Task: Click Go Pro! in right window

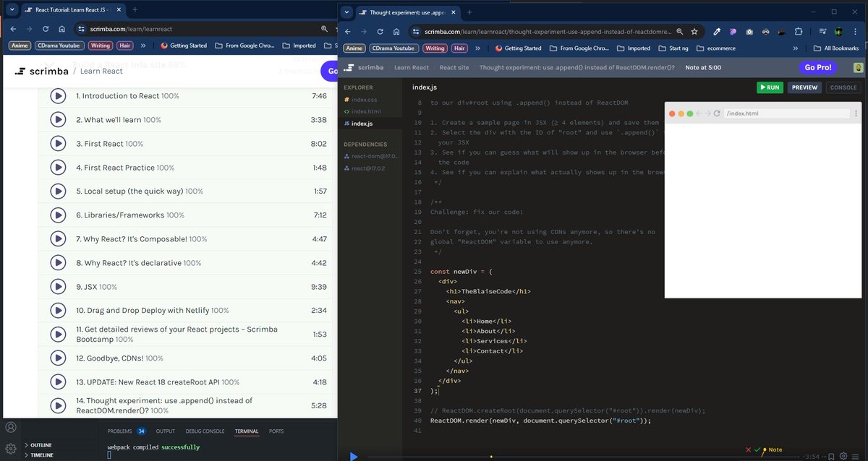Action: (x=818, y=67)
